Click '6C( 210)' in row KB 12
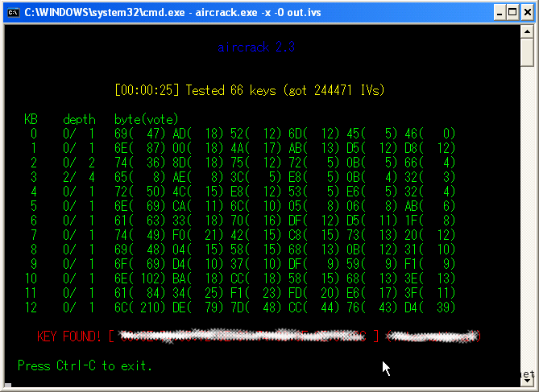 point(140,307)
